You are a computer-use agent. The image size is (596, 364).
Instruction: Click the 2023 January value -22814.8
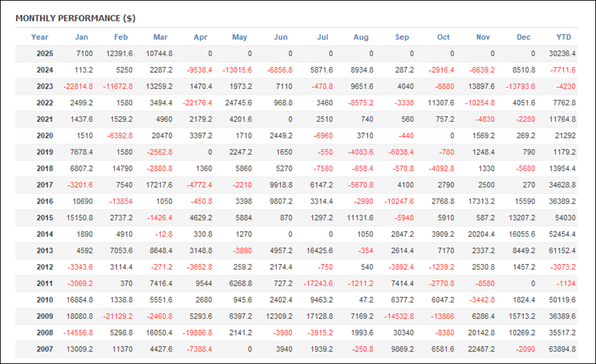(78, 86)
